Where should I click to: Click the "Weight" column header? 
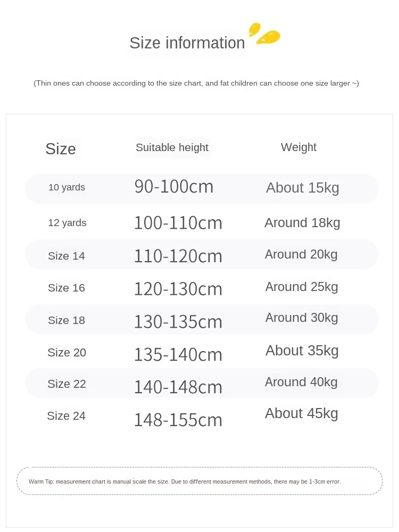tap(298, 147)
